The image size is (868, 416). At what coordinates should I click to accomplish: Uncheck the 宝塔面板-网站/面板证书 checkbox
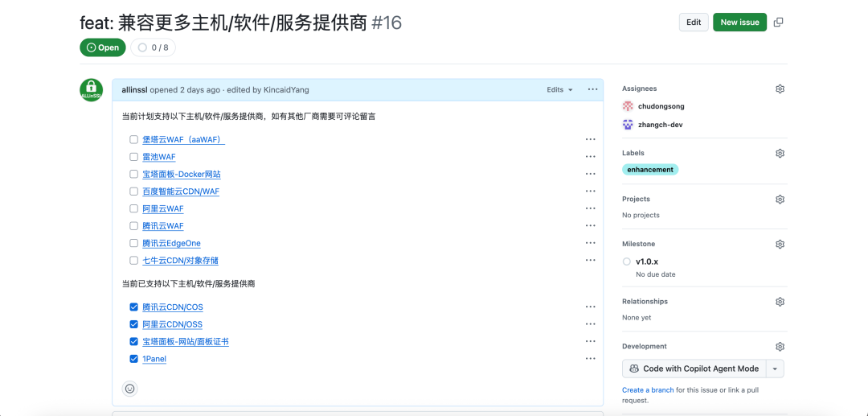(134, 341)
